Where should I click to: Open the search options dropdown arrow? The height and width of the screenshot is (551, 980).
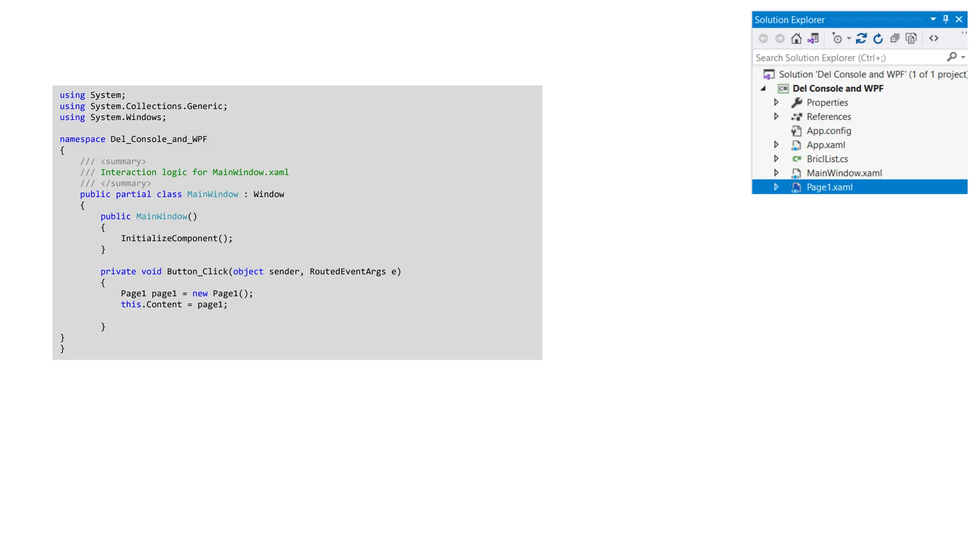[963, 57]
